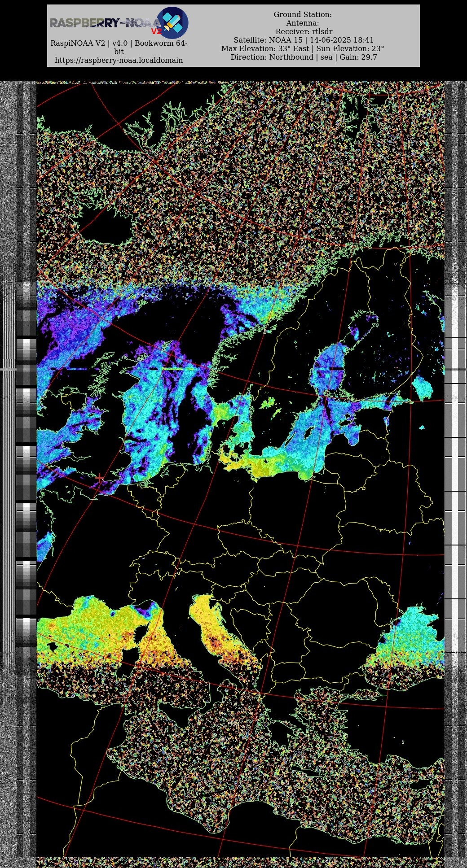Click the 'Receiver: rtlsdr' text
This screenshot has width=467, height=868.
304,31
